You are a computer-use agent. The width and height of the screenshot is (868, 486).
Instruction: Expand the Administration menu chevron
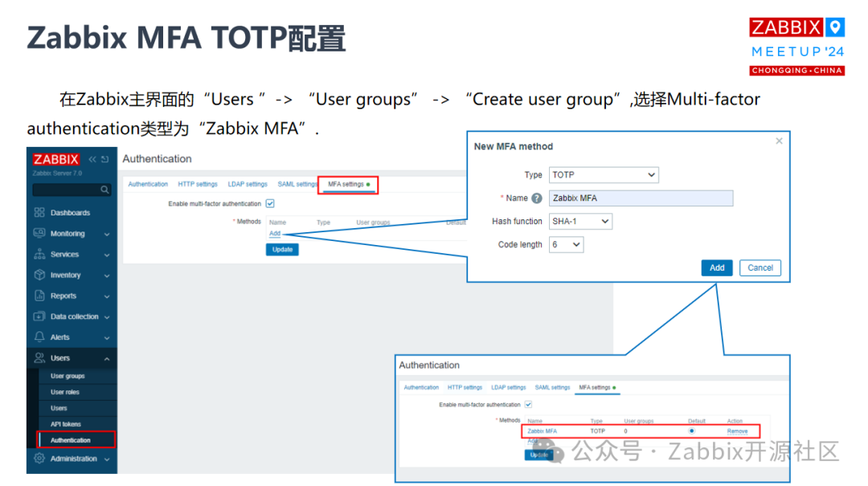point(107,459)
